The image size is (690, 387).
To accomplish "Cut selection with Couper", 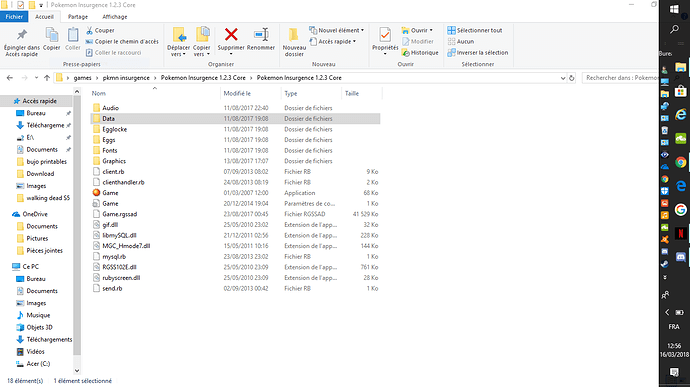I will [100, 30].
